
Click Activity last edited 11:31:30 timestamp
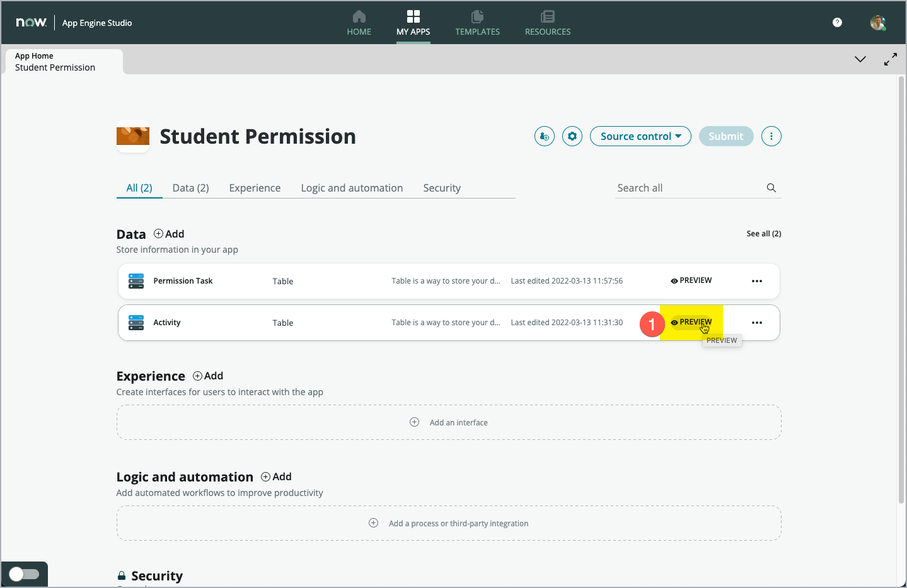(567, 323)
